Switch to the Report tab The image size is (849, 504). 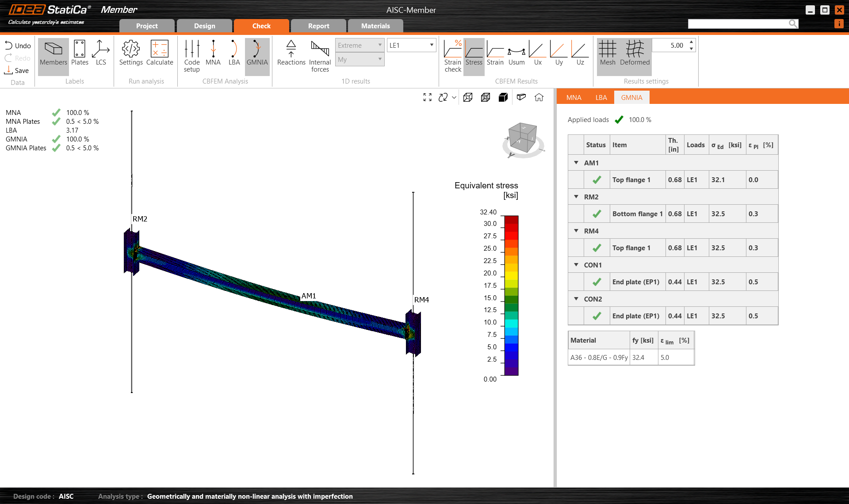pyautogui.click(x=318, y=26)
